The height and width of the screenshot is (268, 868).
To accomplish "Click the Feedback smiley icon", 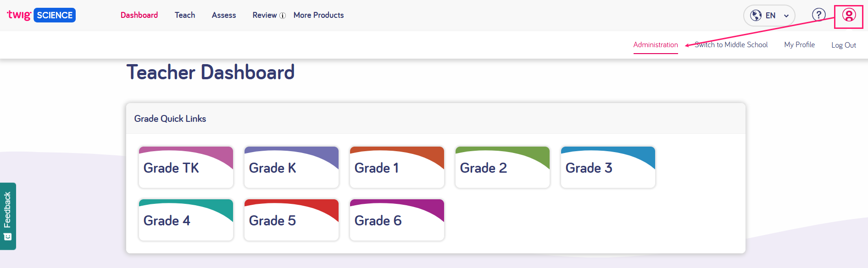I will (7, 237).
